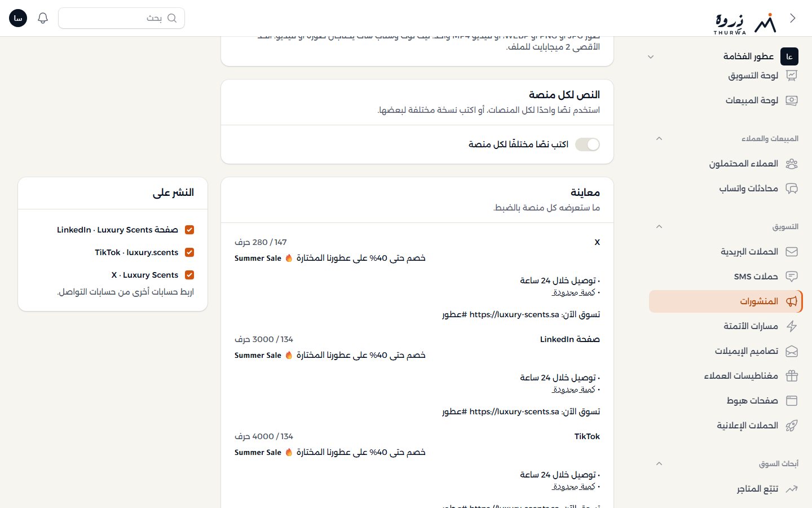The width and height of the screenshot is (812, 508).
Task: Click the صفحات هبوط window icon
Action: [792, 401]
